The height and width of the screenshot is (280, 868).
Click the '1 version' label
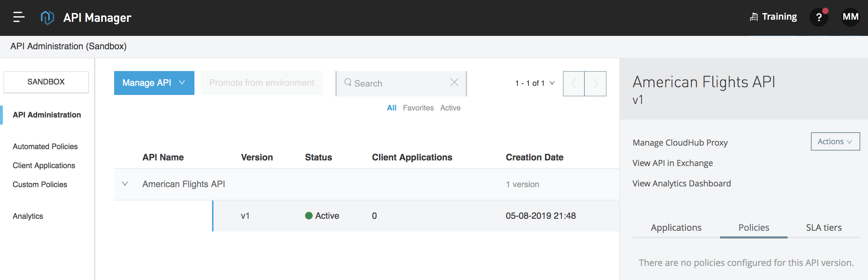[522, 184]
